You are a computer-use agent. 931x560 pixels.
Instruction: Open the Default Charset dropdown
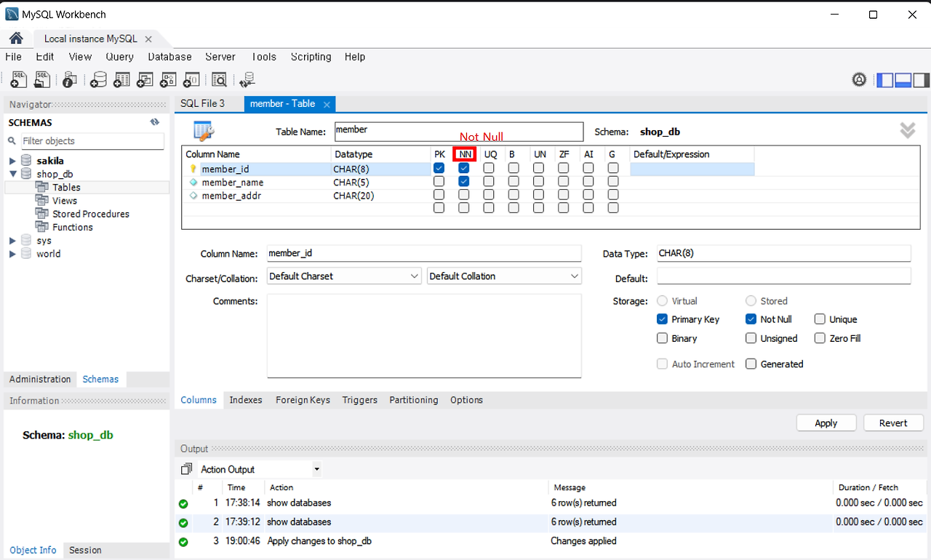click(x=344, y=276)
